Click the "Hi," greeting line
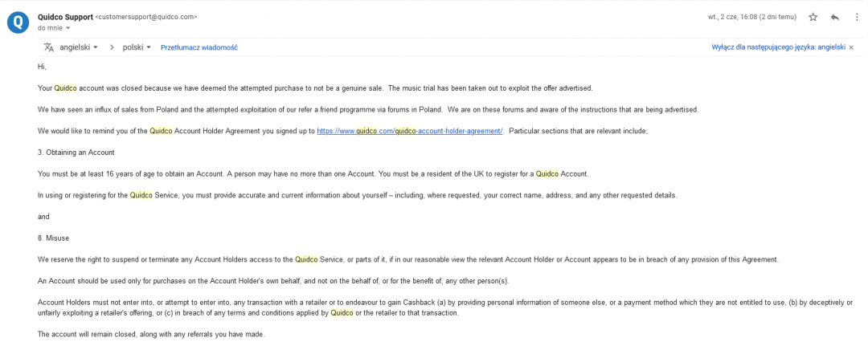This screenshot has width=868, height=346. tap(43, 67)
